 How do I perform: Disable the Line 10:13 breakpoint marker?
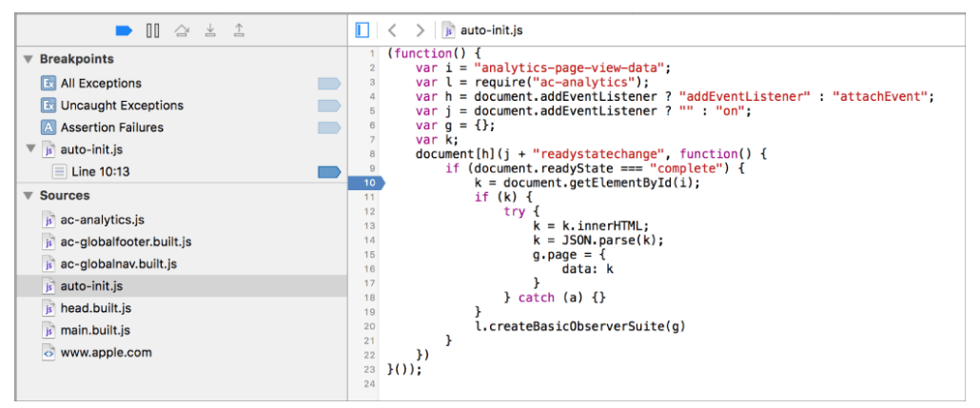pos(329,172)
